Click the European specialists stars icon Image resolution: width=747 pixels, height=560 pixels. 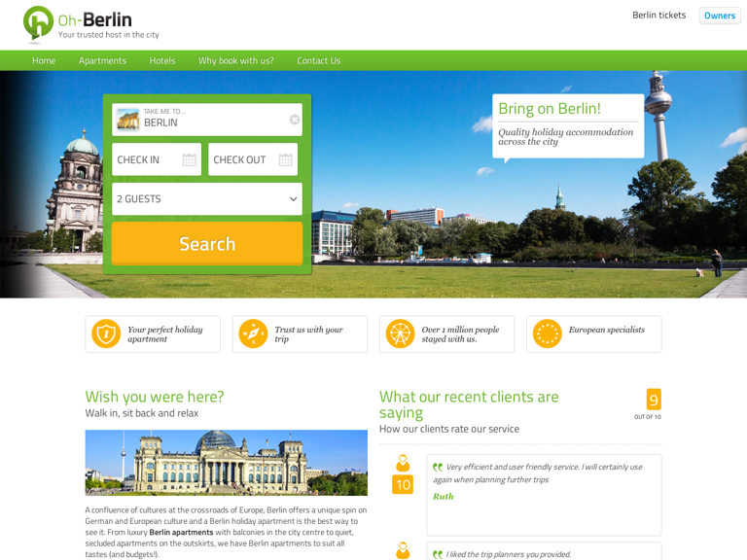547,333
